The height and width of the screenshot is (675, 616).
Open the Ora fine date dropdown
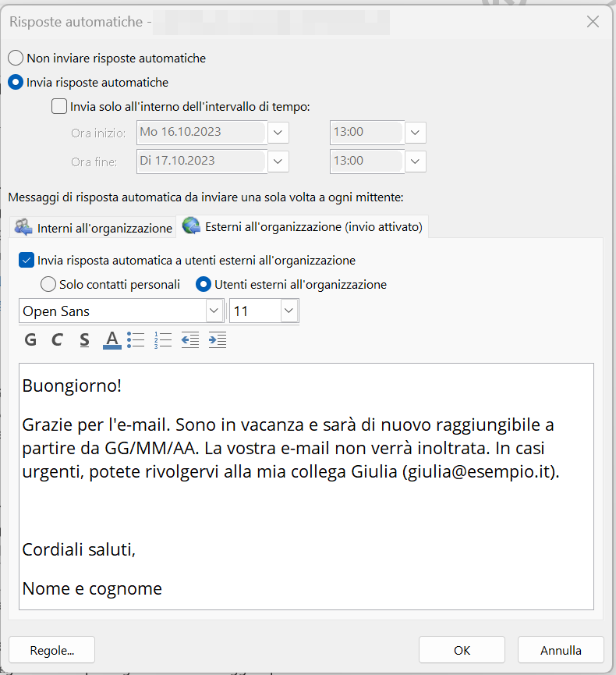tap(278, 162)
